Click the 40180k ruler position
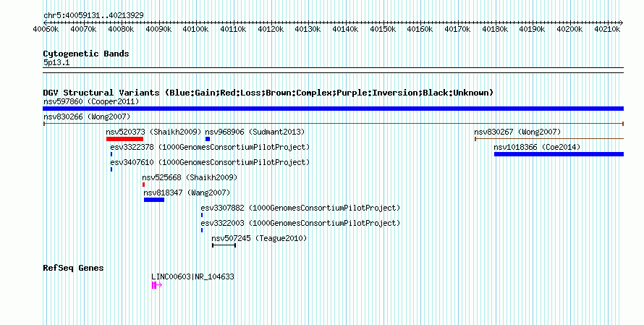This screenshot has width=644, height=325. [495, 29]
